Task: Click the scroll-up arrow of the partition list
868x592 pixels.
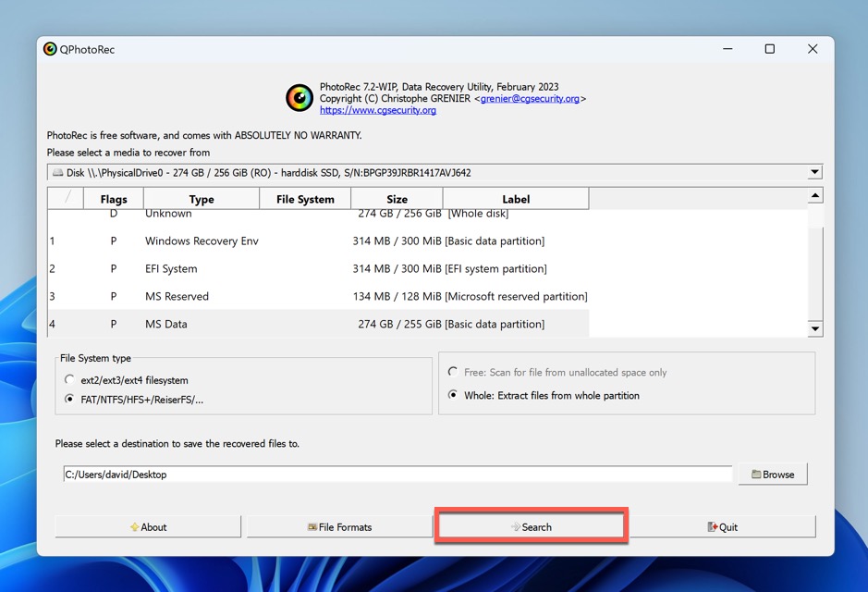Action: [x=814, y=194]
